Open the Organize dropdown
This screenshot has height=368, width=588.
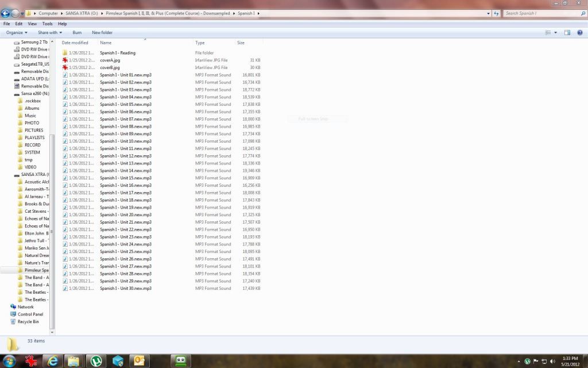[17, 33]
